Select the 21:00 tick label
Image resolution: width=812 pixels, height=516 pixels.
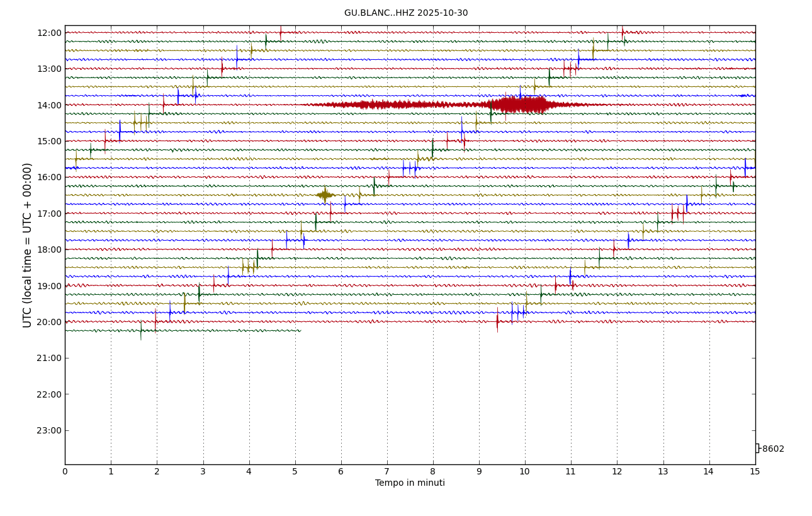(49, 358)
